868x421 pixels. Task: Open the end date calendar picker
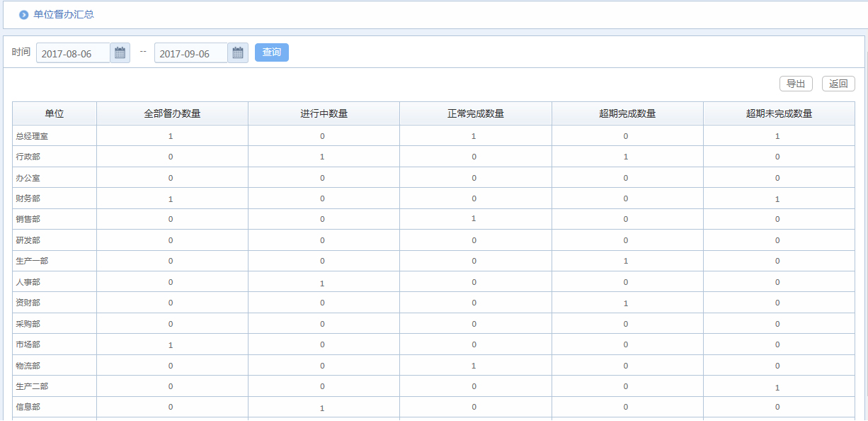(237, 52)
